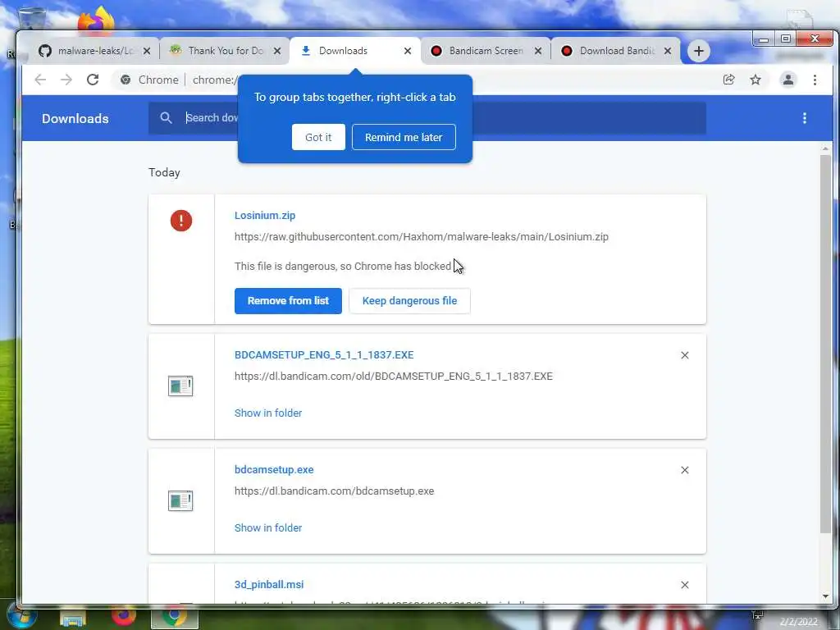
Task: Click the scrollbar down arrow
Action: point(825,596)
